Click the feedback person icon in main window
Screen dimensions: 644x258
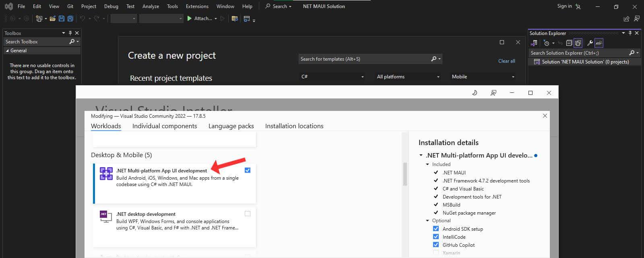[x=637, y=18]
